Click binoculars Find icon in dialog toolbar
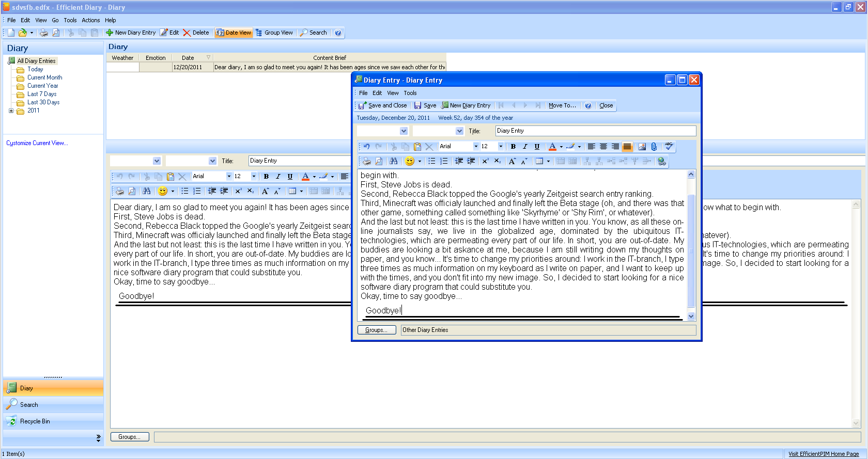This screenshot has height=459, width=868. click(394, 161)
